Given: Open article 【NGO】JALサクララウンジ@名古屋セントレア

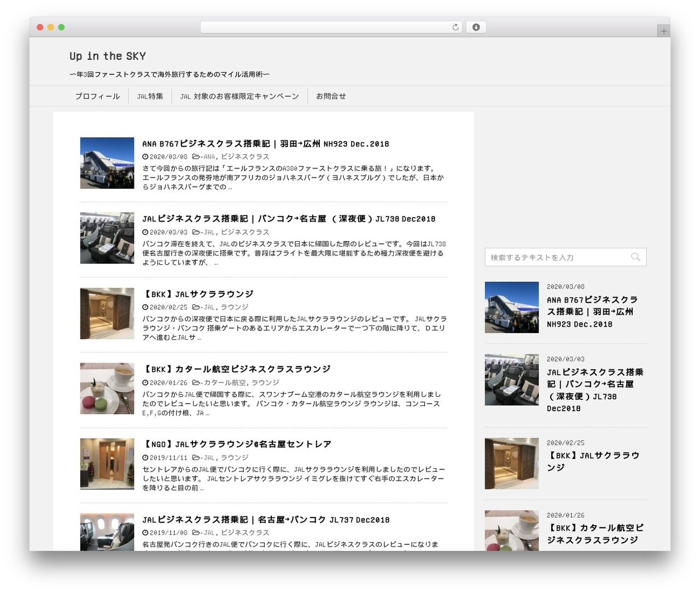Looking at the screenshot, I should click(x=237, y=444).
